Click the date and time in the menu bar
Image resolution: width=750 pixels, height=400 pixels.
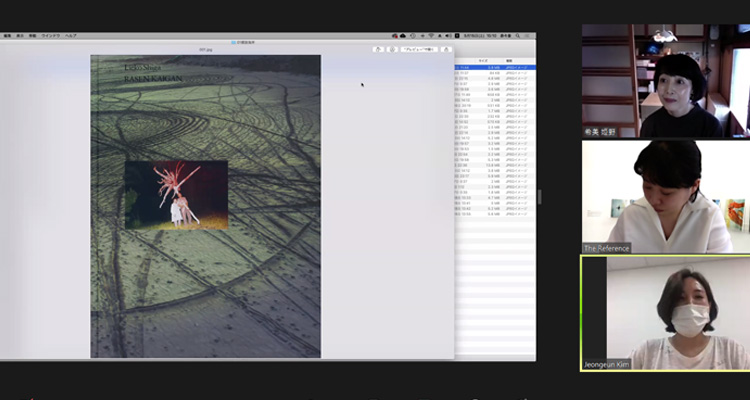pyautogui.click(x=480, y=36)
